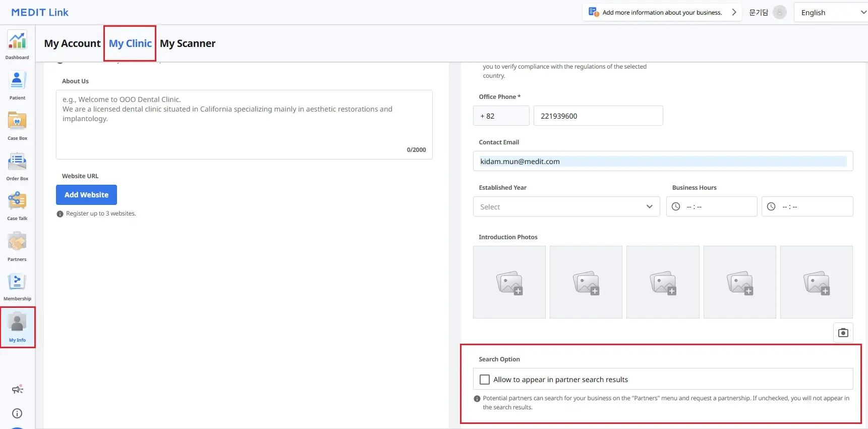The width and height of the screenshot is (868, 429).
Task: Click the Established Year label
Action: pyautogui.click(x=502, y=188)
